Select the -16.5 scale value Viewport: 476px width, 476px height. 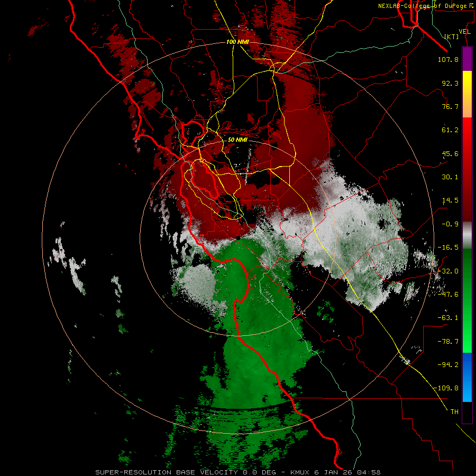(448, 248)
